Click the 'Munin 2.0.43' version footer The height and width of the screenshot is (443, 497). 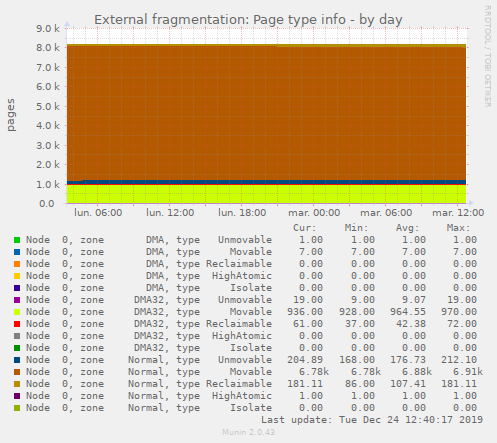249,432
